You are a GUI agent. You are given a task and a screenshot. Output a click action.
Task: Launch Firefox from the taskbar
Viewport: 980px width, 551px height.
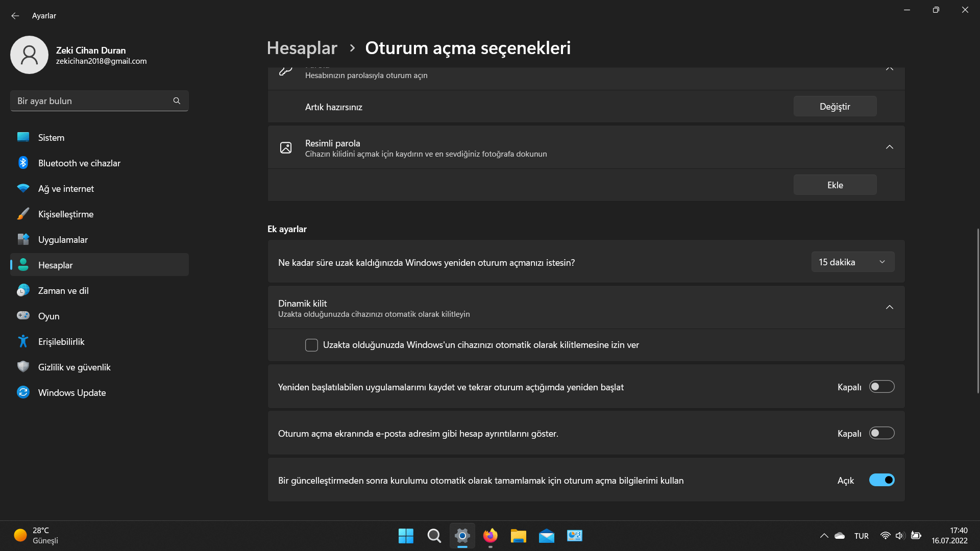pyautogui.click(x=491, y=536)
